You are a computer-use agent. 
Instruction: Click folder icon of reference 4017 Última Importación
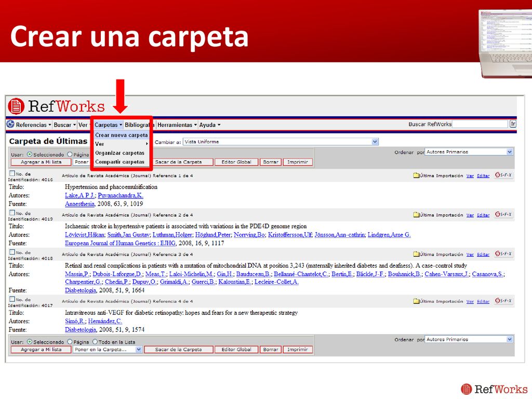[x=416, y=301]
